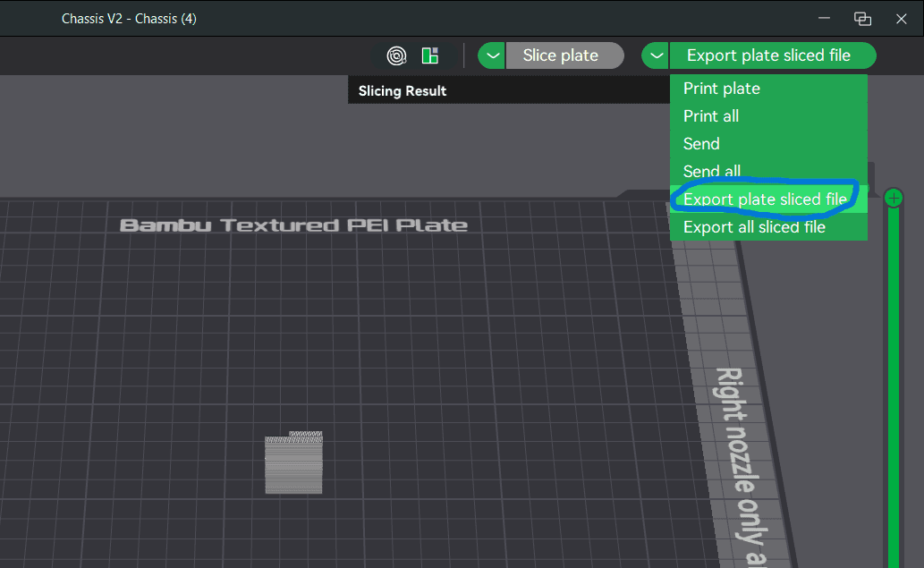Screen dimensions: 924x568
Task: Click the Bambu Textured PEI Plate label
Action: tap(293, 225)
